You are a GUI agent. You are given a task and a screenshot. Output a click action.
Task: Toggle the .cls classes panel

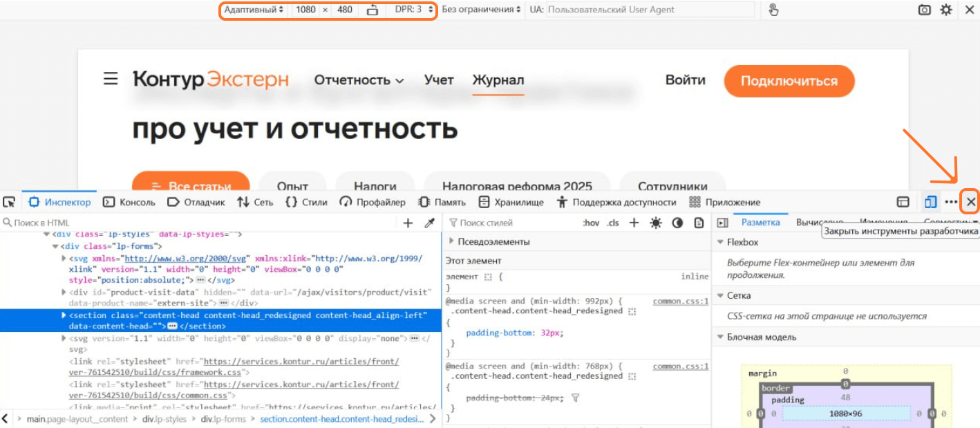point(613,223)
